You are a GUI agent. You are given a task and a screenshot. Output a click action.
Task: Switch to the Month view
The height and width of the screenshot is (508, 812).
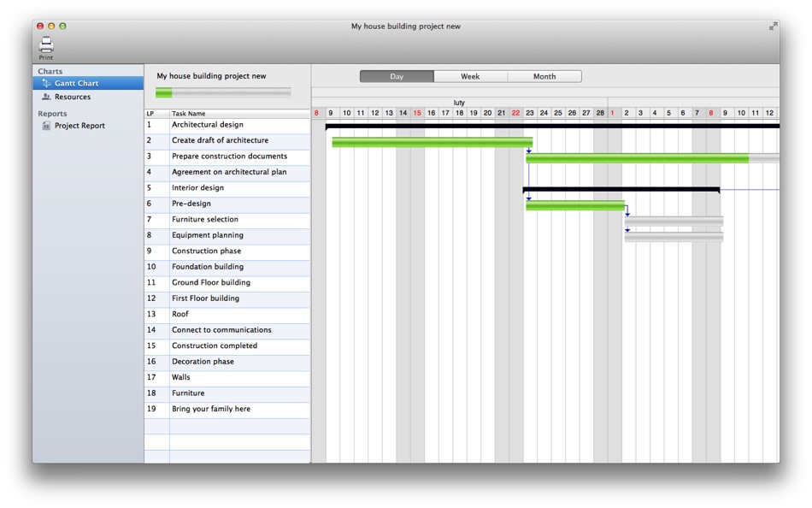click(x=544, y=76)
